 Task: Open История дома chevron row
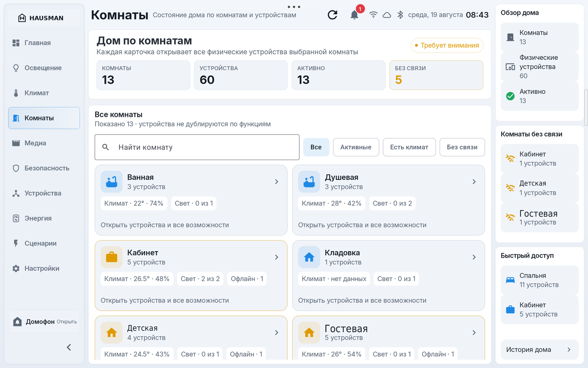(540, 350)
